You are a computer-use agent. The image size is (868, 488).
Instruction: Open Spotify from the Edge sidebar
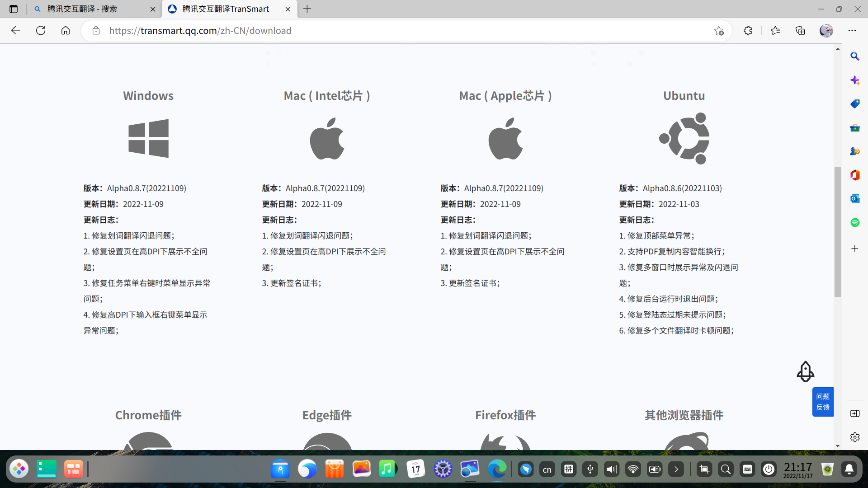855,222
